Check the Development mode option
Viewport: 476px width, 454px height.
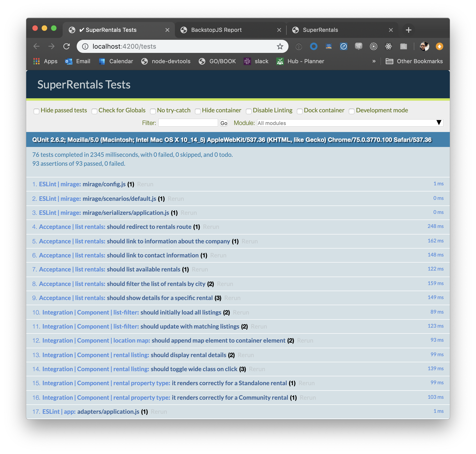click(x=351, y=111)
